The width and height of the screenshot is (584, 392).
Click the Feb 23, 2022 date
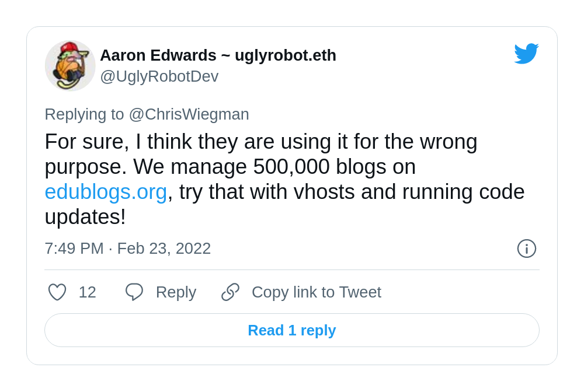click(x=164, y=249)
